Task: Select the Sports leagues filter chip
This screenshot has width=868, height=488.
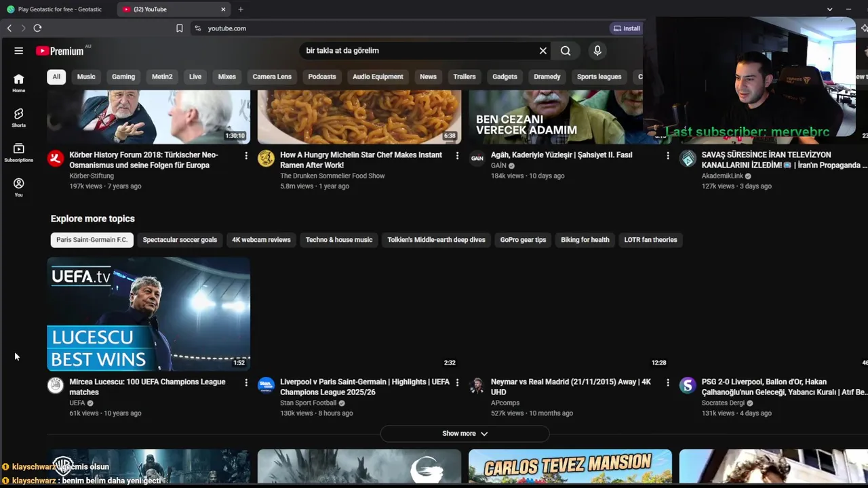Action: pyautogui.click(x=599, y=77)
